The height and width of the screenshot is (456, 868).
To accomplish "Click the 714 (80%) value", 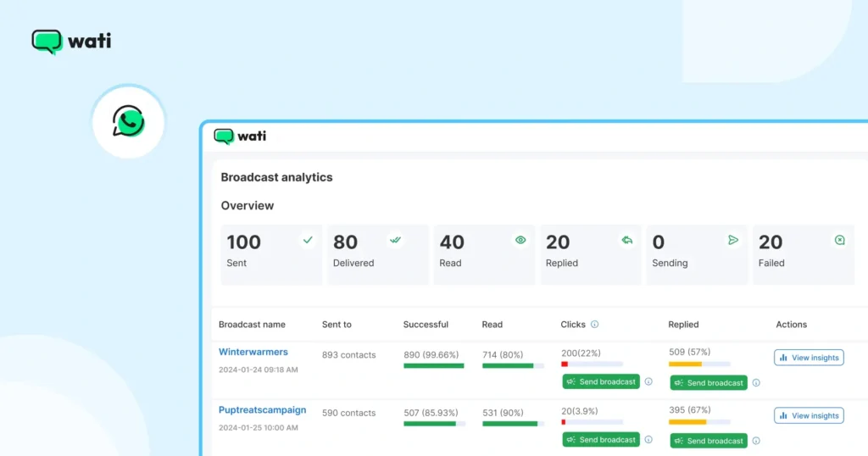I will pos(503,355).
